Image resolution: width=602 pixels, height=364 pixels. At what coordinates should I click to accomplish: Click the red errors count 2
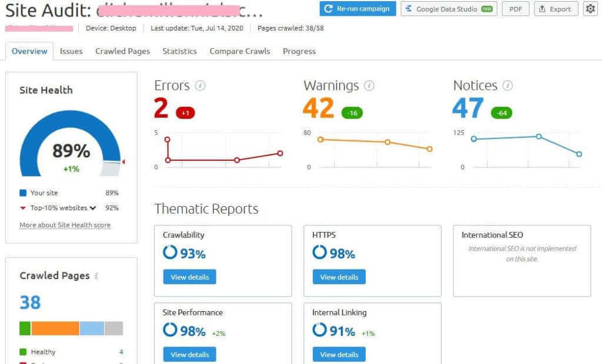tap(161, 108)
